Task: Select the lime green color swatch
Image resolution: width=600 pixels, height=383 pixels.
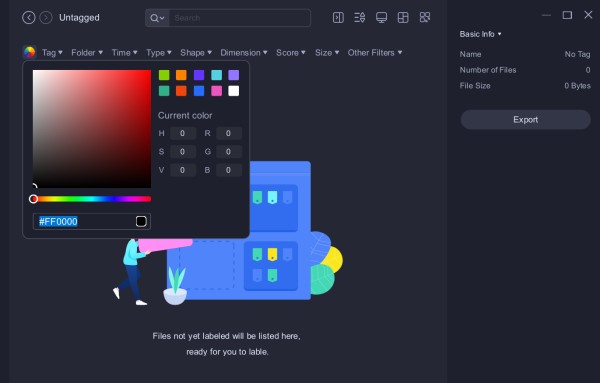Action: click(x=164, y=75)
